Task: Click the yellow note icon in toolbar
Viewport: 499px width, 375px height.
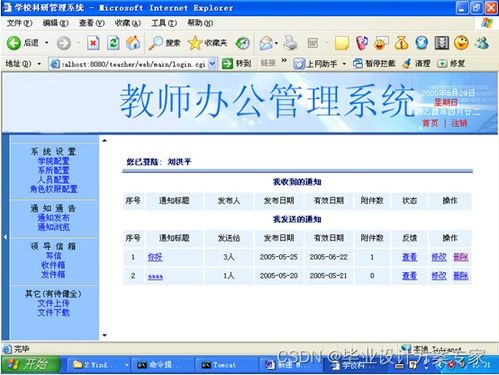Action: [x=342, y=43]
